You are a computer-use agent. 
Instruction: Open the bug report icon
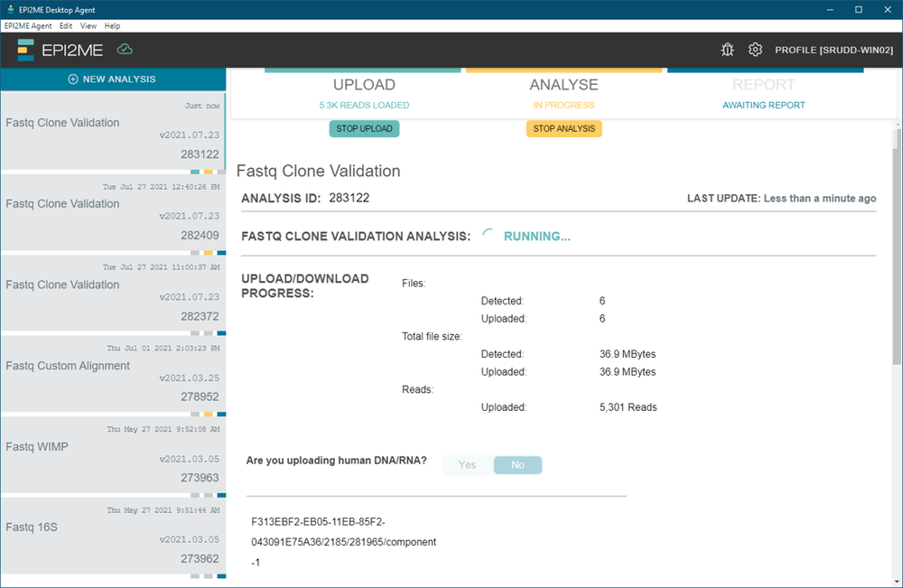(727, 50)
